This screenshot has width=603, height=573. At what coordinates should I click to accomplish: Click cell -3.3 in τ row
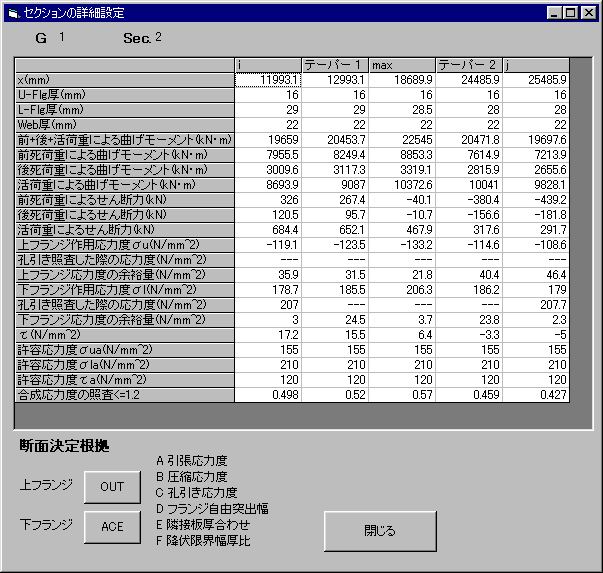[469, 335]
